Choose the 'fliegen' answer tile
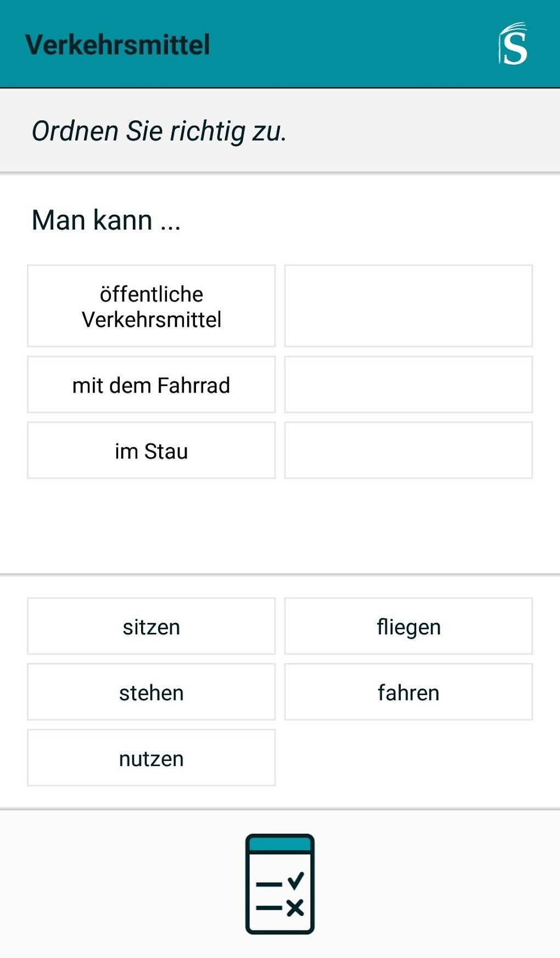Image resolution: width=560 pixels, height=958 pixels. click(408, 626)
